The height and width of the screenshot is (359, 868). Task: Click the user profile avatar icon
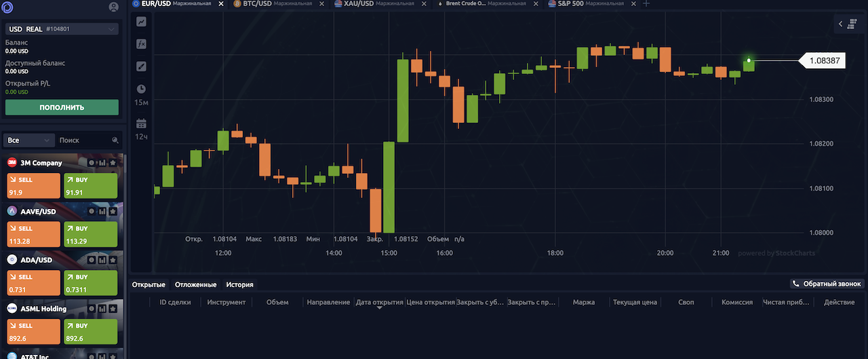(x=113, y=7)
